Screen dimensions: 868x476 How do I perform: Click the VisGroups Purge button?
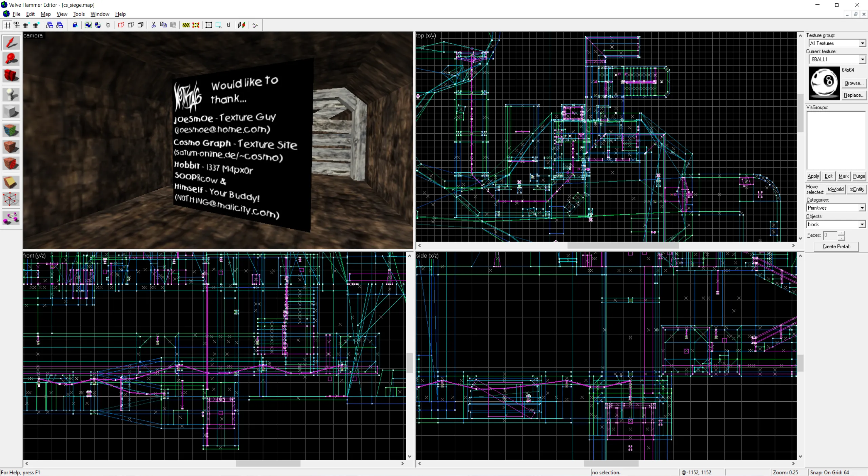tap(859, 176)
